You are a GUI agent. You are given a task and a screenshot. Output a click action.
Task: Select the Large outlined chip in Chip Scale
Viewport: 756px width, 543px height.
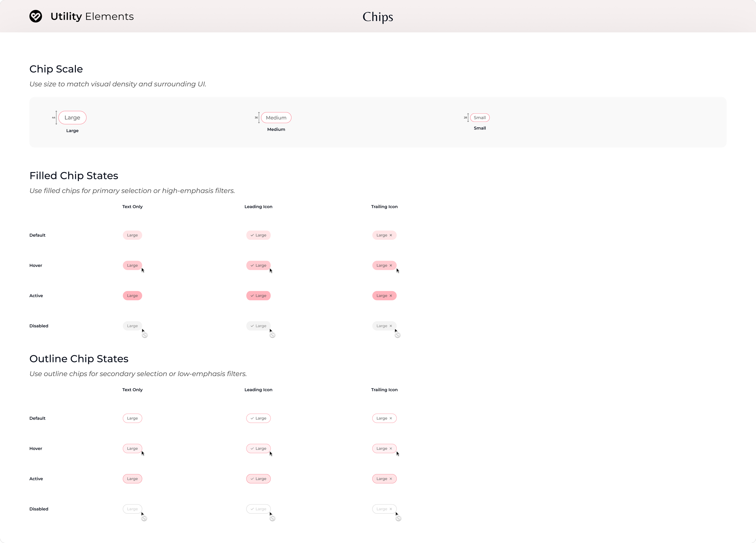[72, 118]
